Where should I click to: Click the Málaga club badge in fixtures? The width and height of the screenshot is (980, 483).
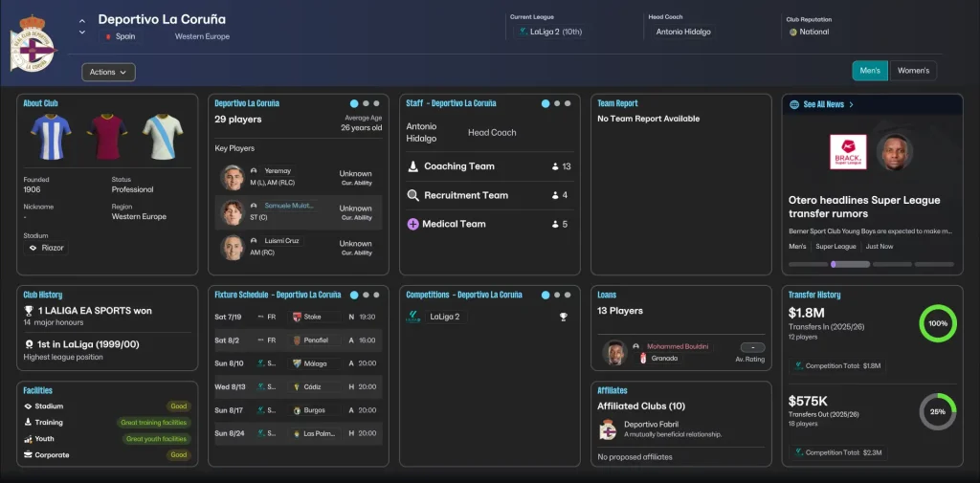298,363
